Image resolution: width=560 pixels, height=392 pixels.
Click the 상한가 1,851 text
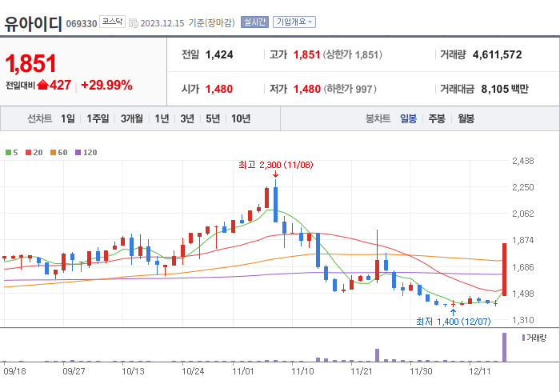click(x=353, y=54)
